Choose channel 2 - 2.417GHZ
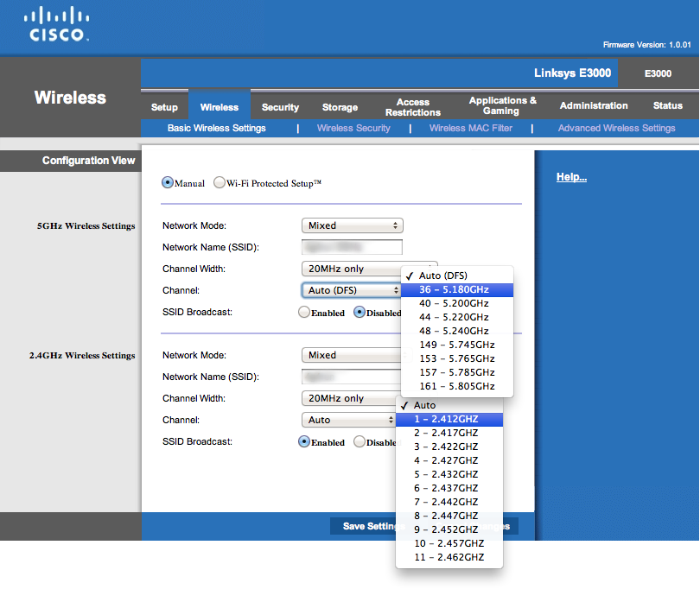The image size is (700, 602). pos(449,433)
